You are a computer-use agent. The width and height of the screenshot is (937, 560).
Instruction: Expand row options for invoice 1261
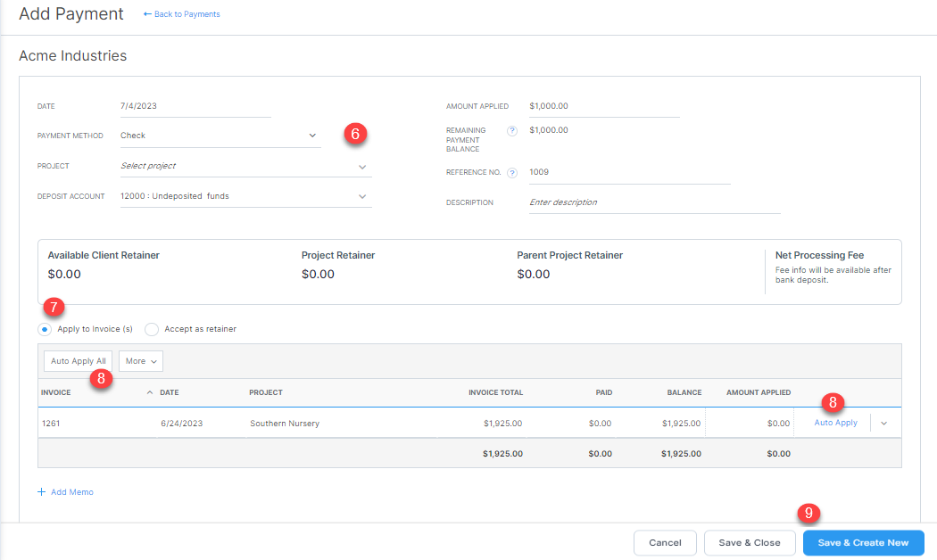point(883,424)
